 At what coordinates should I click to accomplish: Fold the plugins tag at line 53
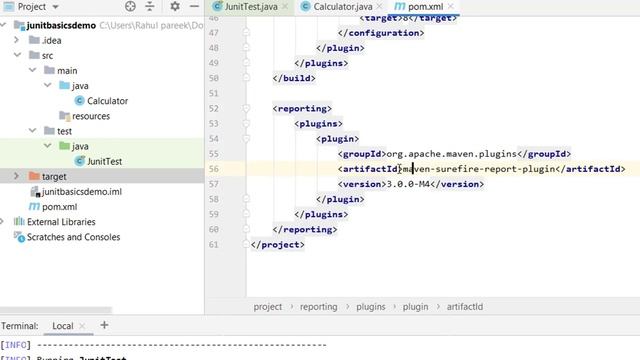(x=246, y=124)
